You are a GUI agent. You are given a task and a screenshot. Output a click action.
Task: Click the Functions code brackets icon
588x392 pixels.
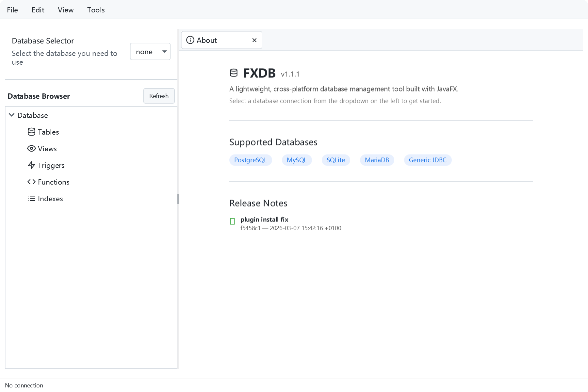[x=31, y=182]
